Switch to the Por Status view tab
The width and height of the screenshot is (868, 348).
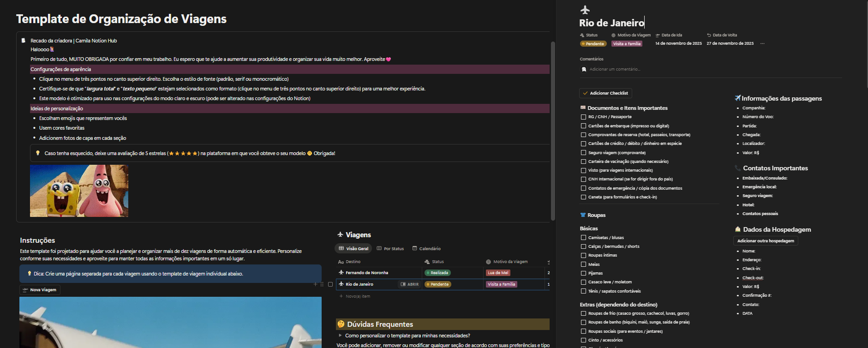pyautogui.click(x=390, y=249)
